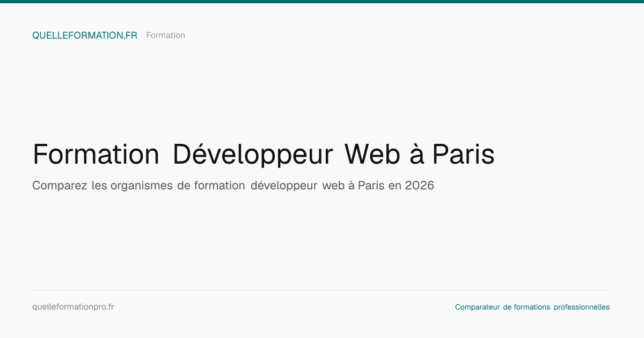Open the quelleformationpro.fr footer link

[73, 307]
